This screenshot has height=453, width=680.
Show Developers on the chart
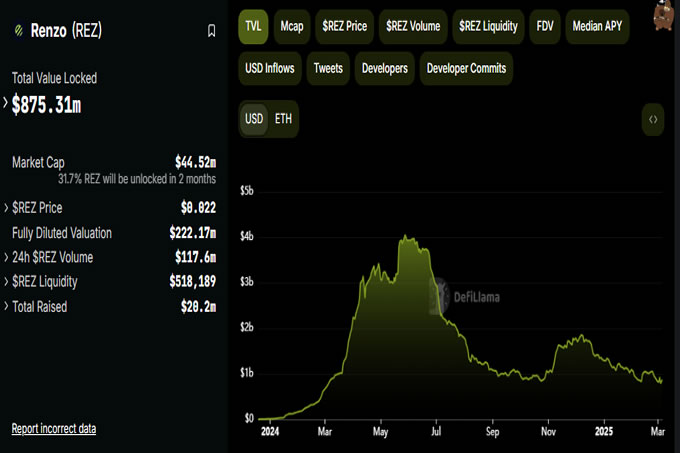[385, 68]
